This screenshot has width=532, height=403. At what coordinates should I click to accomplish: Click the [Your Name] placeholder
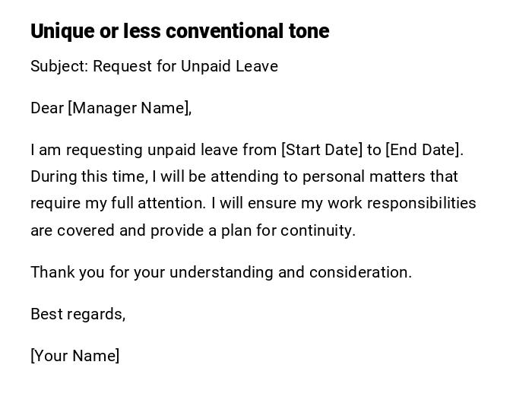(75, 356)
